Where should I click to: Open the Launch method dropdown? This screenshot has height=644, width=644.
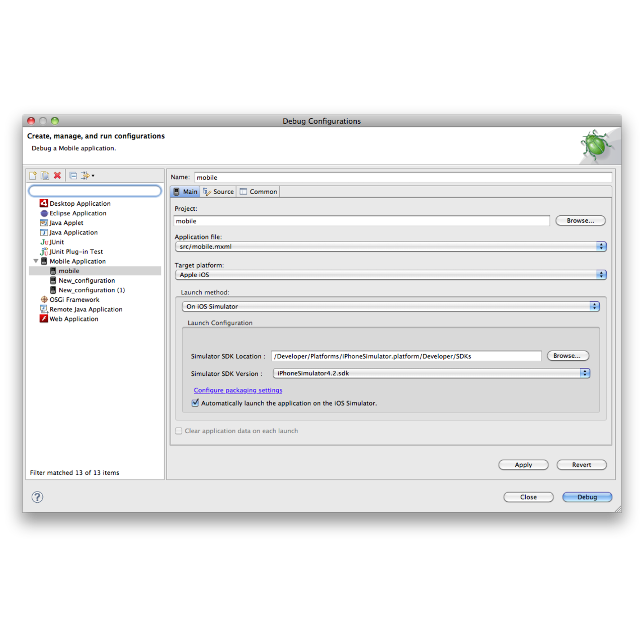pos(390,306)
